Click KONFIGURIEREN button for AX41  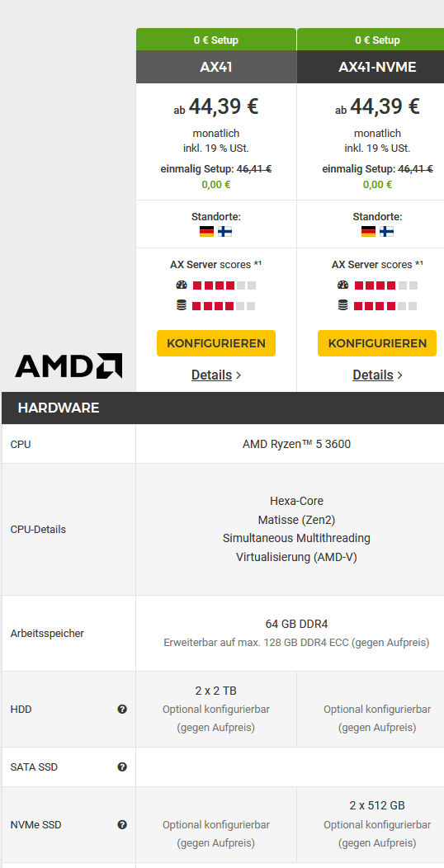[x=216, y=343]
